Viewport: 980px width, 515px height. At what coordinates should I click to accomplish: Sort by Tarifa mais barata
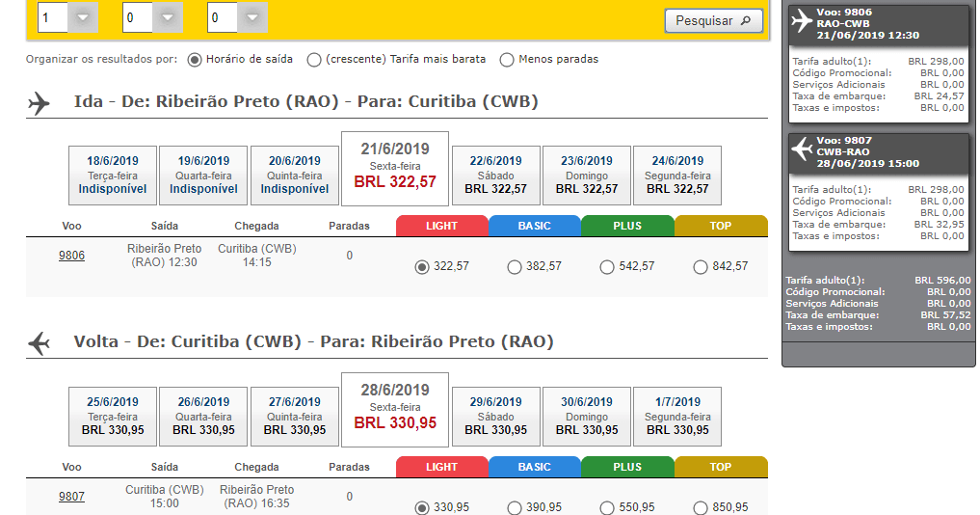(314, 60)
